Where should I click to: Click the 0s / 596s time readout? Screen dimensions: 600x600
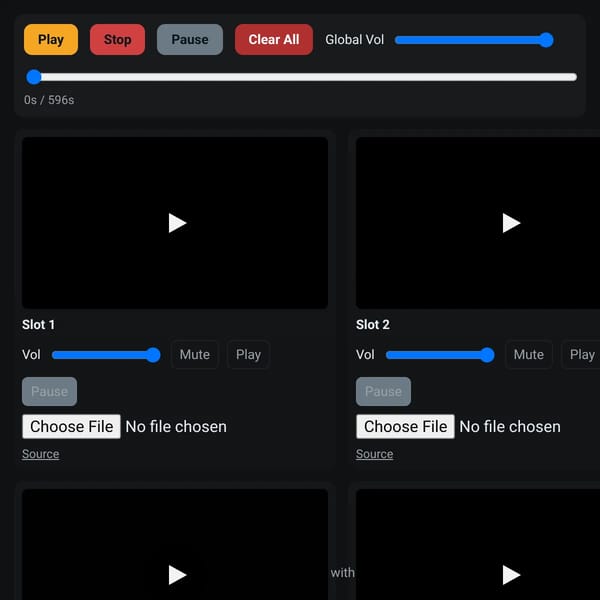49,100
